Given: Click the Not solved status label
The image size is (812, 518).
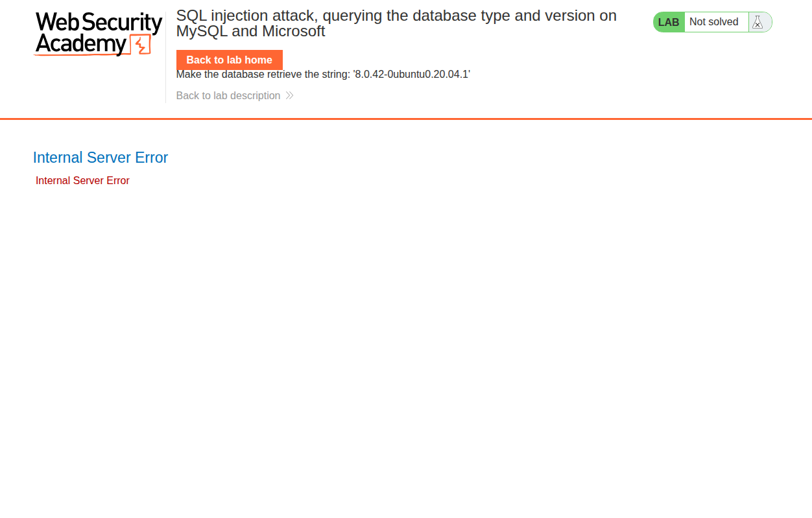Looking at the screenshot, I should pyautogui.click(x=714, y=22).
